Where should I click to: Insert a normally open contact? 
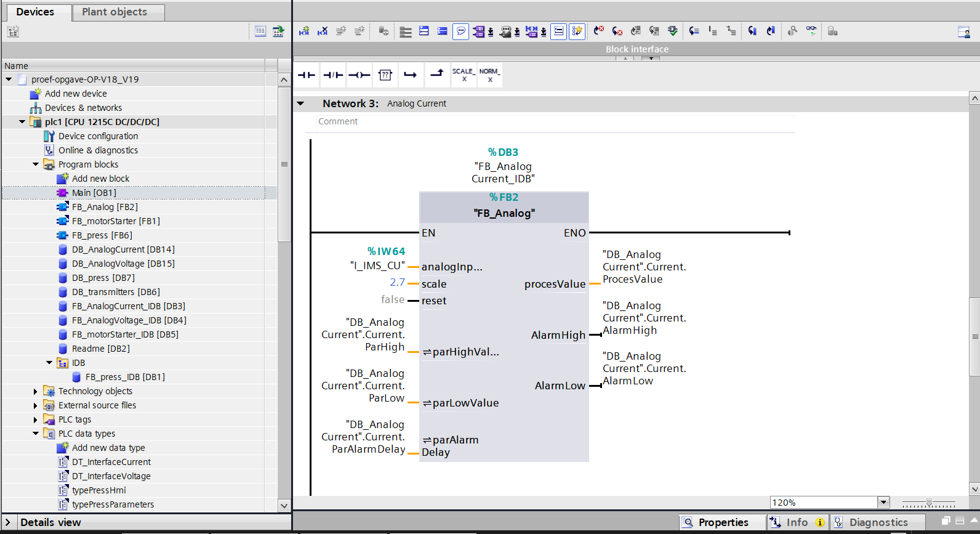(x=307, y=75)
